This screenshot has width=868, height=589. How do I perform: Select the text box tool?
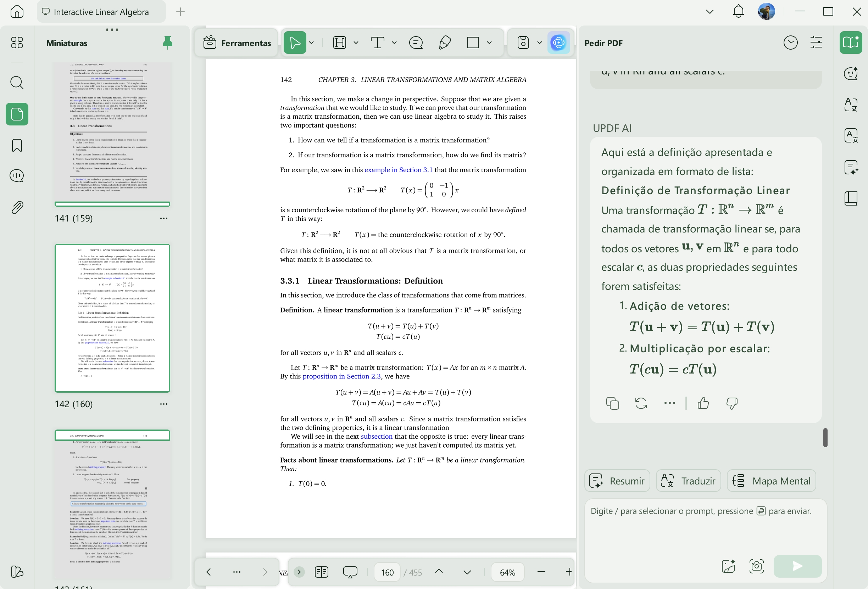coord(378,43)
